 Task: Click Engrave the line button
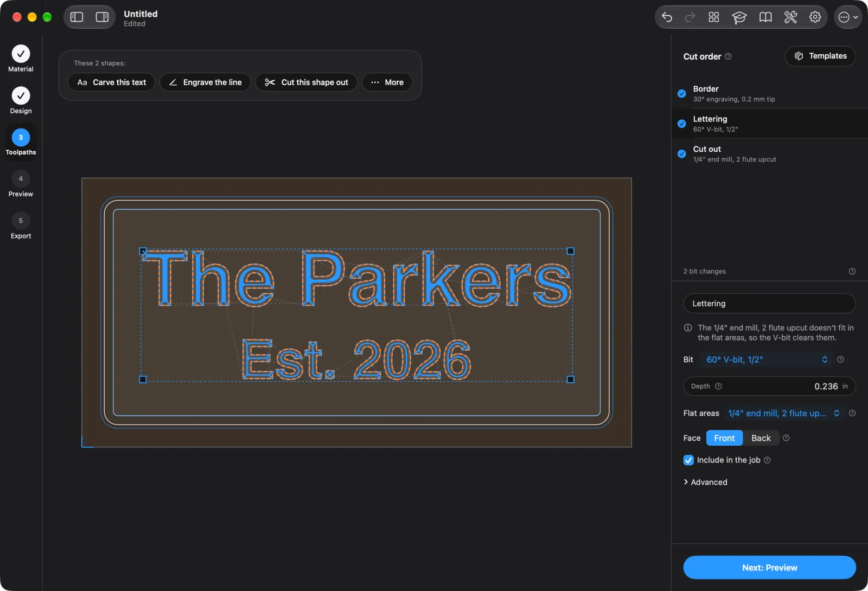205,82
